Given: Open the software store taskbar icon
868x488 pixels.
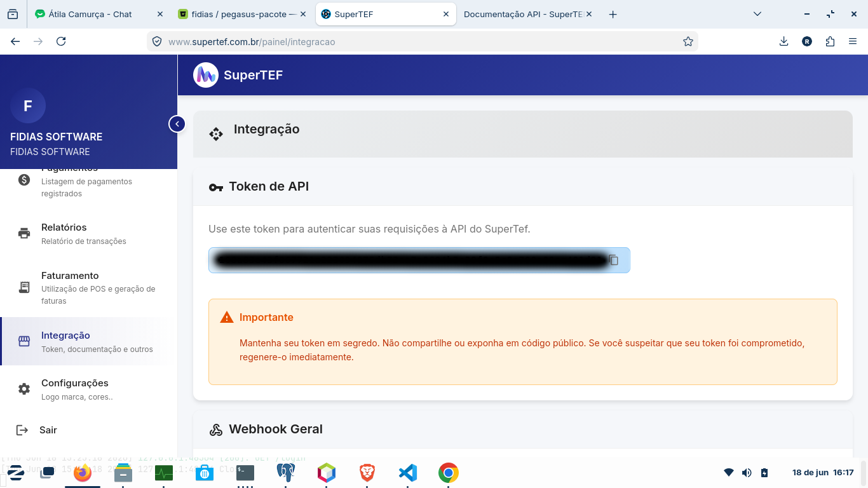Looking at the screenshot, I should tap(205, 473).
